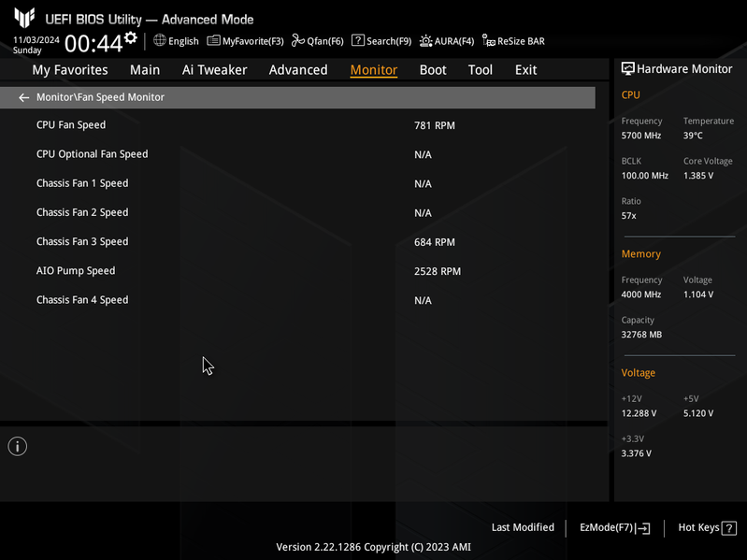Open the Hot Keys help box
This screenshot has height=560, width=747.
point(708,527)
